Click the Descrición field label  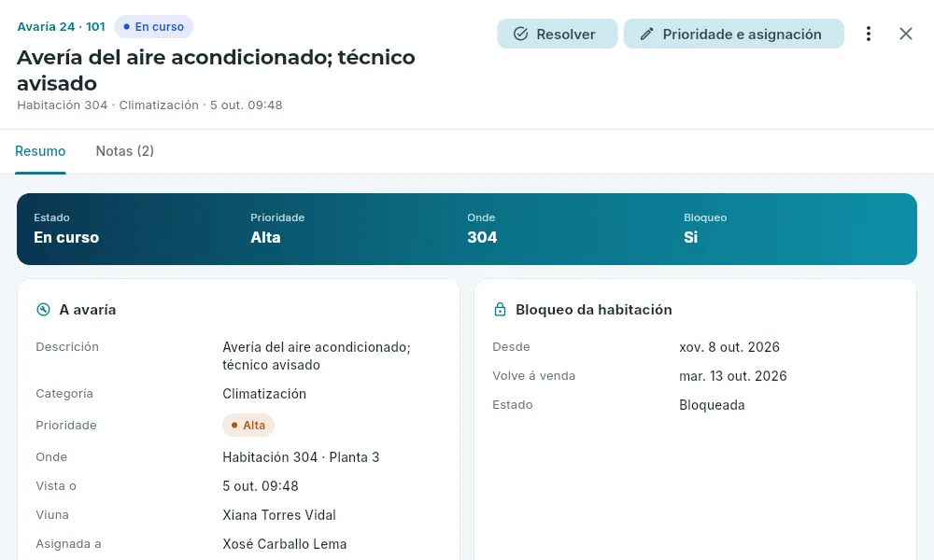[x=67, y=347]
